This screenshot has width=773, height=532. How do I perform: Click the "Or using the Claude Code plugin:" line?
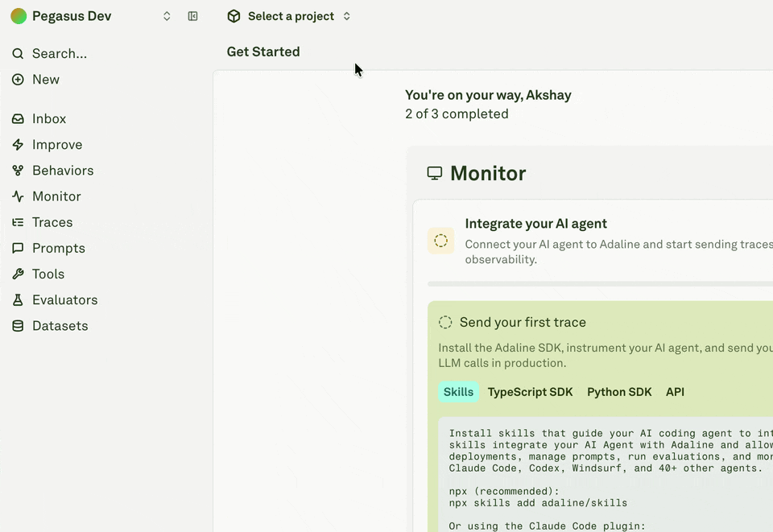547,526
